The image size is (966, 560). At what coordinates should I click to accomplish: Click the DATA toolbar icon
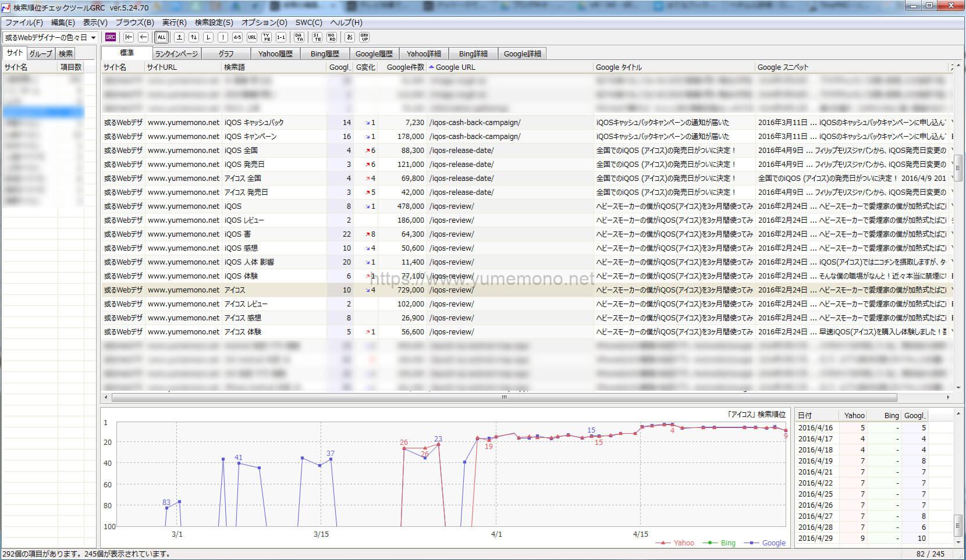click(x=299, y=37)
